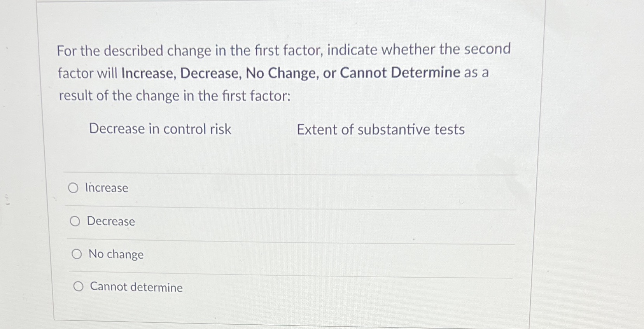Screen dimensions: 644x329
Task: Select the No change radio button
Action: [77, 254]
